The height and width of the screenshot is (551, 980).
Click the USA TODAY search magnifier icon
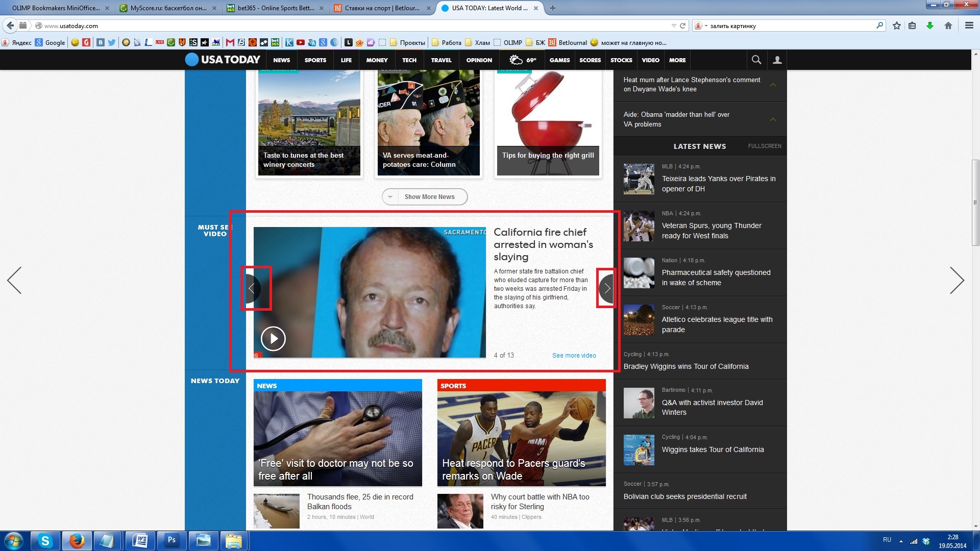[x=756, y=60]
